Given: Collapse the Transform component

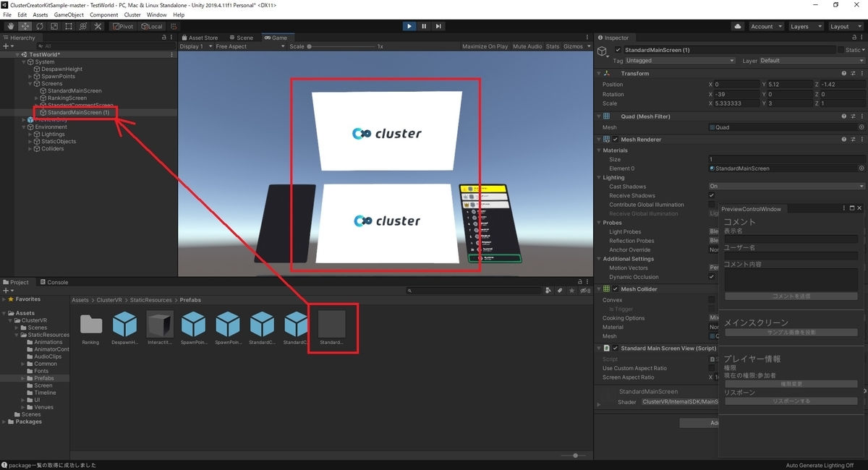Looking at the screenshot, I should point(599,73).
